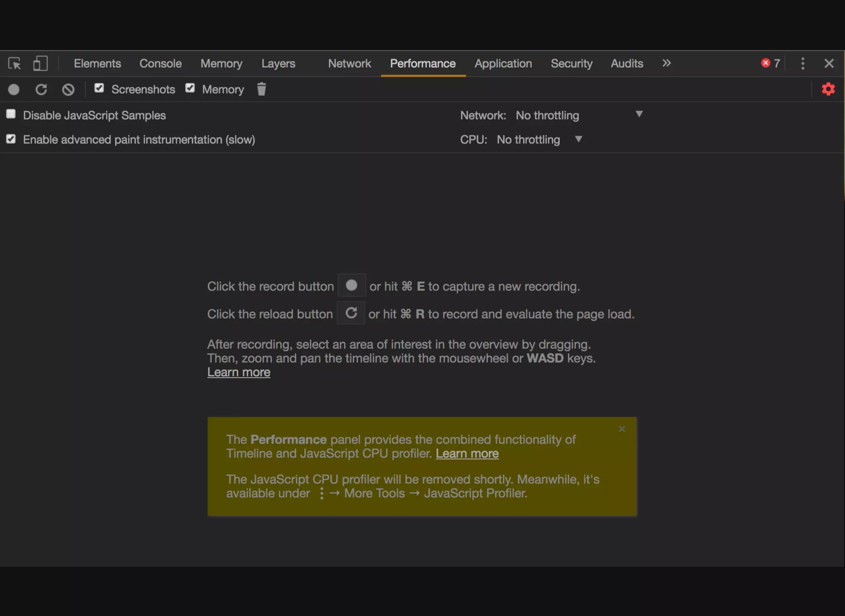The height and width of the screenshot is (616, 845).
Task: Switch to the Network tab
Action: (x=349, y=63)
